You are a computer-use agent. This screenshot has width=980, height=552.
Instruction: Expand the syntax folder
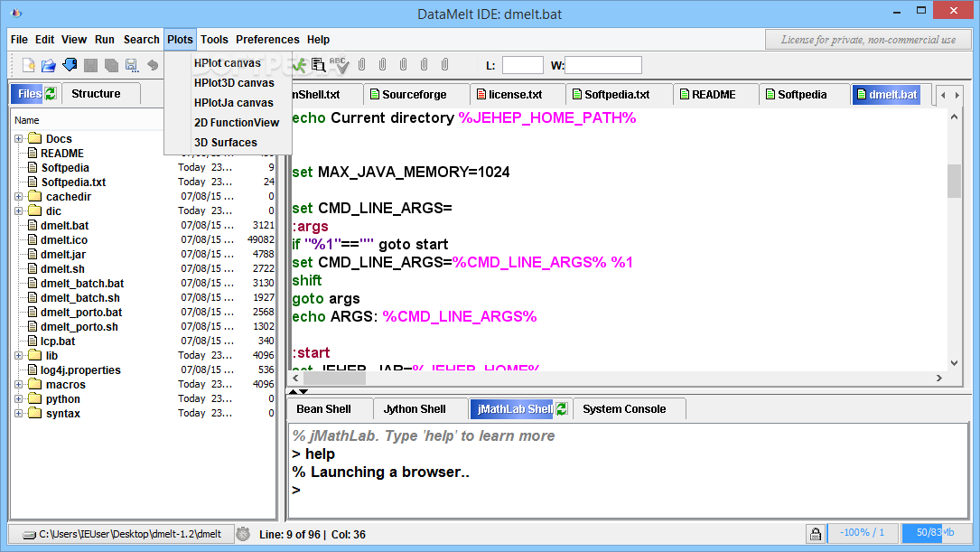tap(19, 413)
